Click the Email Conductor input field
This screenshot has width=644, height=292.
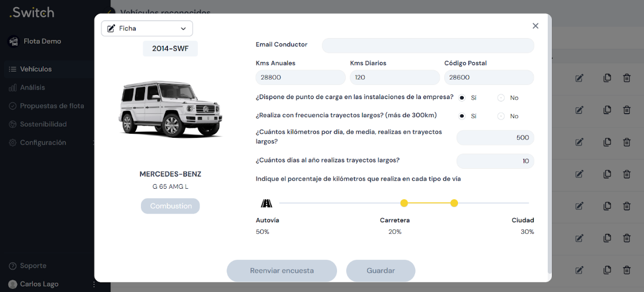coord(427,45)
